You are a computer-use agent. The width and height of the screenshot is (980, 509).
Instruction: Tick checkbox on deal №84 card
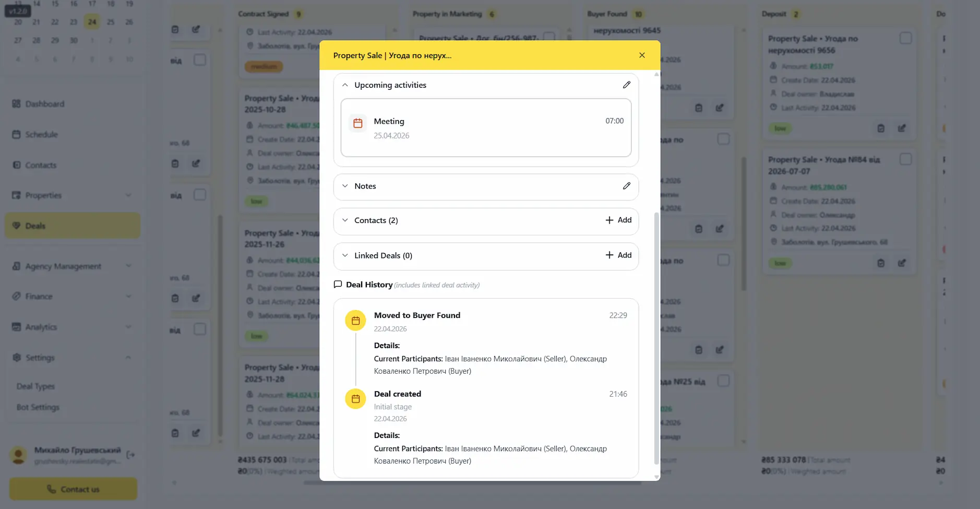[905, 159]
